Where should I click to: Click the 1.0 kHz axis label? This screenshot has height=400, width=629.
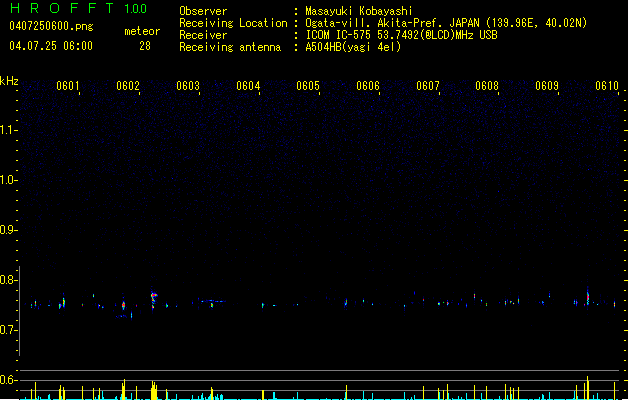pyautogui.click(x=8, y=180)
